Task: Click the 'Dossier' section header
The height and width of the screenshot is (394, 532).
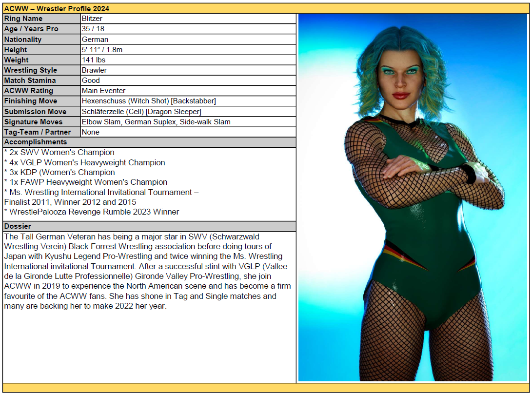Action: (x=149, y=226)
